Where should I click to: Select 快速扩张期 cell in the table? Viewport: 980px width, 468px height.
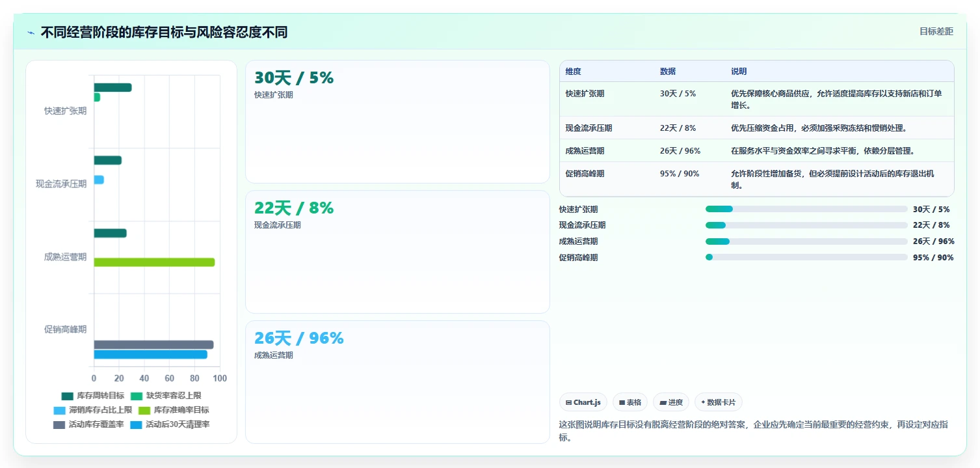(x=585, y=94)
